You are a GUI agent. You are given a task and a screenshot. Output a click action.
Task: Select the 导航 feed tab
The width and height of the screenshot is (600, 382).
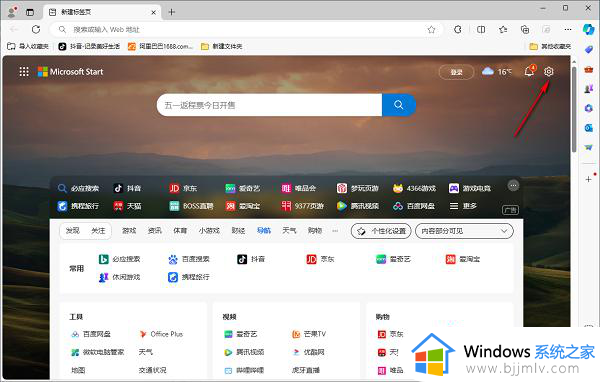pyautogui.click(x=264, y=230)
